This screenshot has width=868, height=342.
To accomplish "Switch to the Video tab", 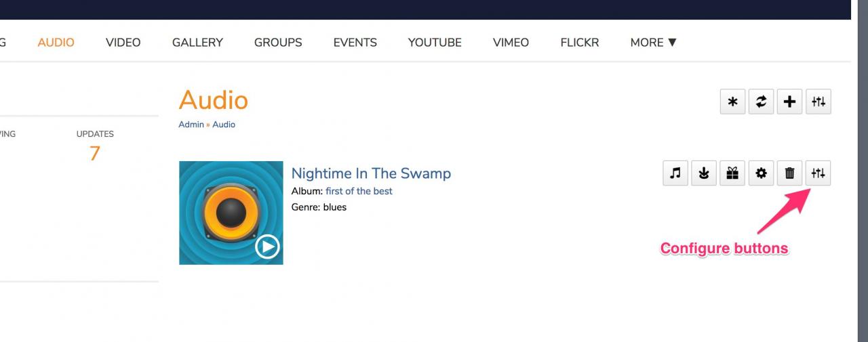I will [x=123, y=42].
